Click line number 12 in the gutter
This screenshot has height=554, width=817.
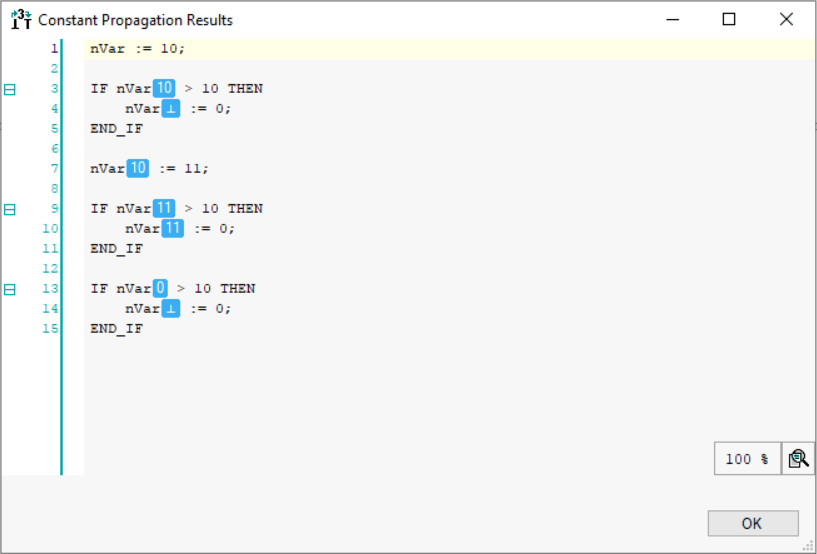coord(50,268)
